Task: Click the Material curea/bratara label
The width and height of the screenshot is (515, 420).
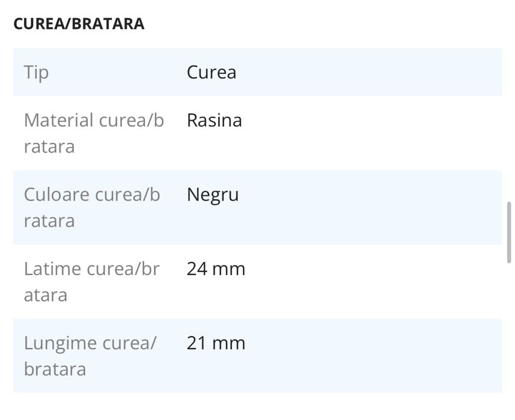Action: (x=94, y=133)
